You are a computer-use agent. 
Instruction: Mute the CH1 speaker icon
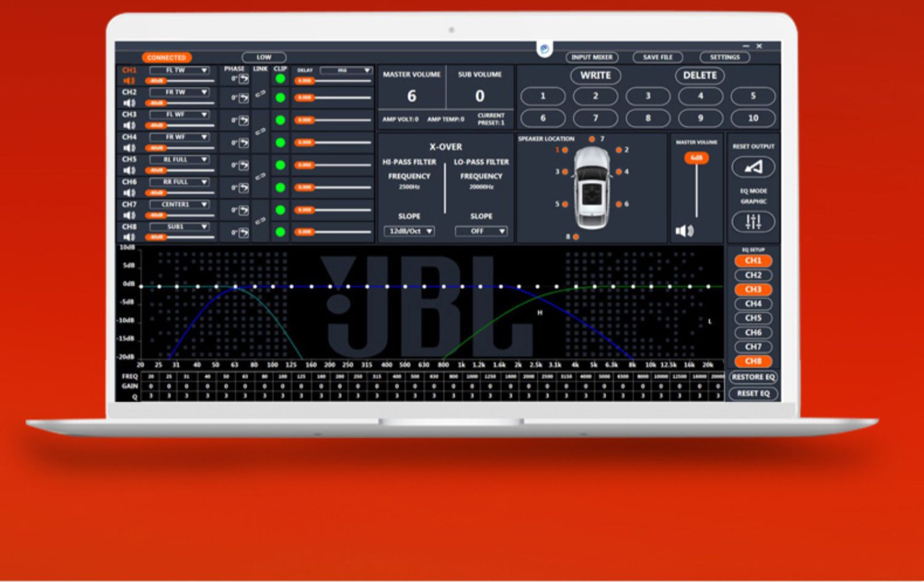[129, 81]
